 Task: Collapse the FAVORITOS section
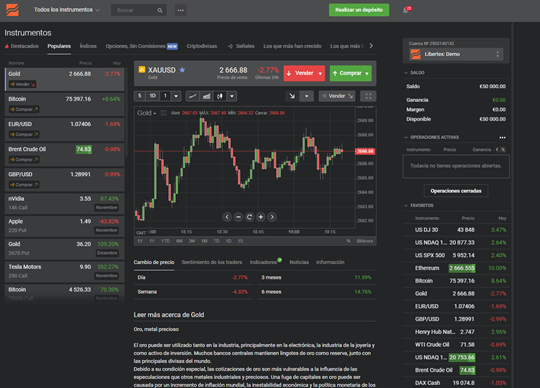tap(406, 206)
